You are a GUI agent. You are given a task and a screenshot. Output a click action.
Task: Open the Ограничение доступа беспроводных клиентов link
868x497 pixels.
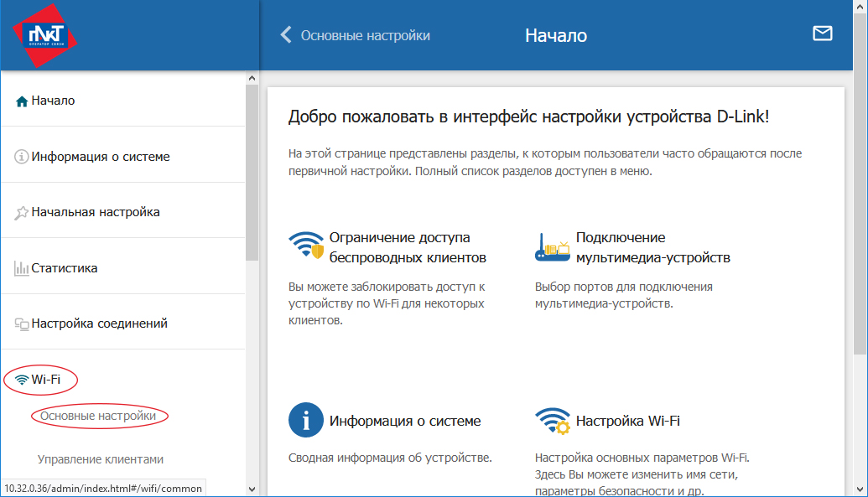(x=408, y=247)
